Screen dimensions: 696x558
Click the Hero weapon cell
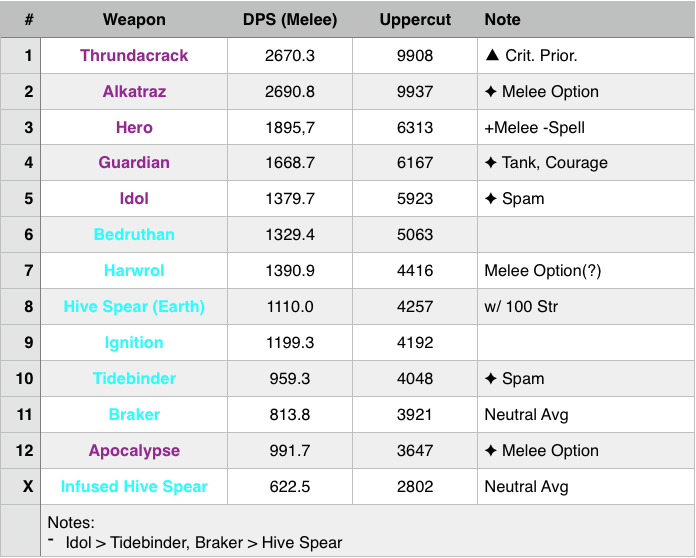(x=134, y=127)
